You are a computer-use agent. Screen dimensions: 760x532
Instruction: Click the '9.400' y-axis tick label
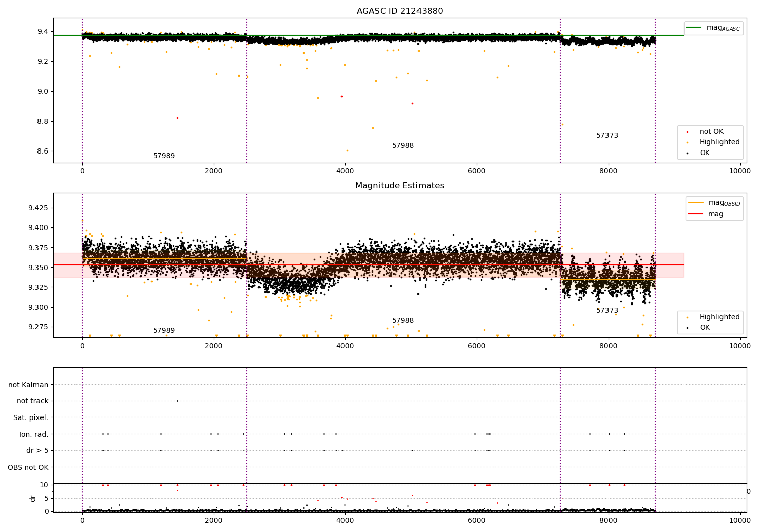39,228
